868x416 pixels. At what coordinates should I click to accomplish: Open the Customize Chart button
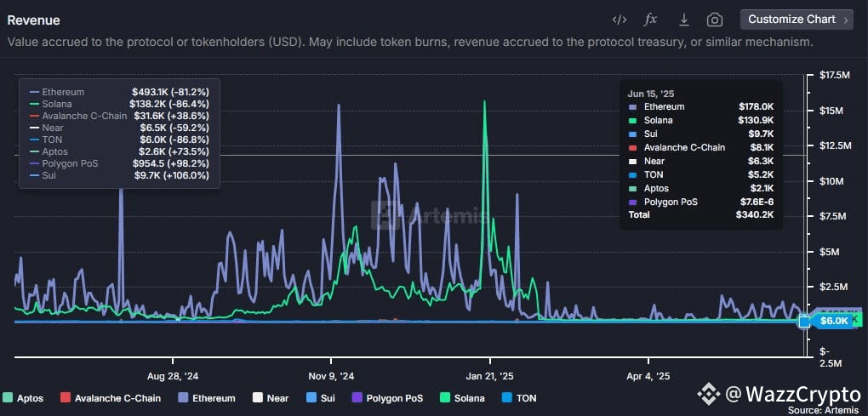click(x=797, y=20)
